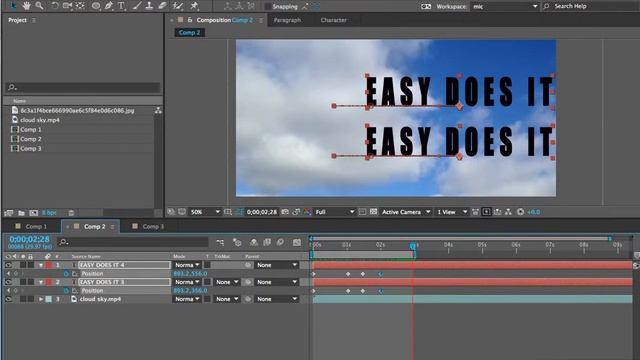Select the Hand tool
Viewport: 640px width, 360px height.
27,6
